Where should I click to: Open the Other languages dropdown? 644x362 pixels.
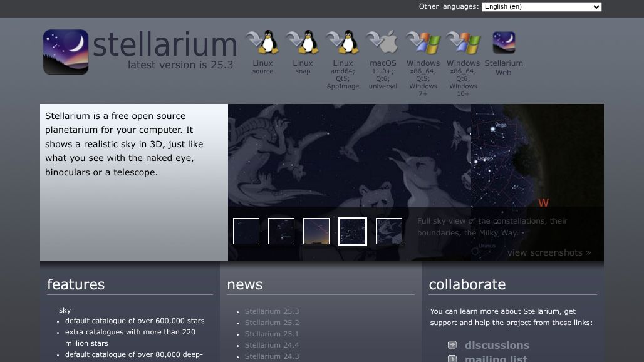point(541,6)
